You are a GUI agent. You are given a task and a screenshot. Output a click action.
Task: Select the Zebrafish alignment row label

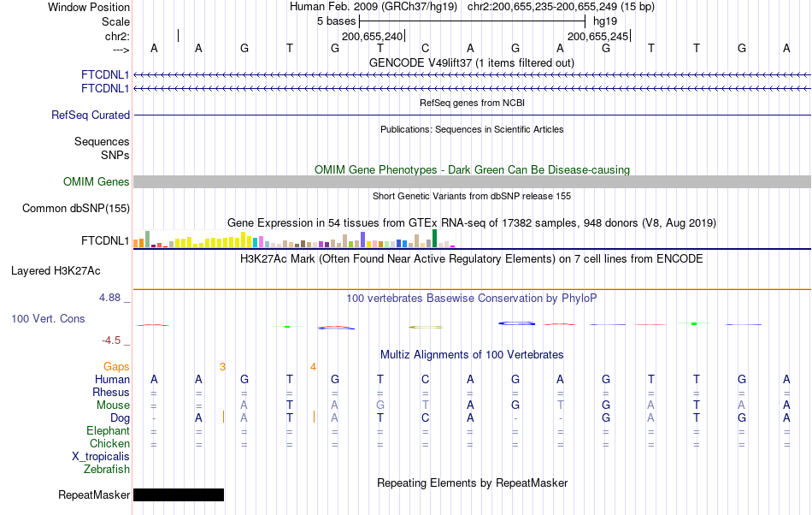107,469
